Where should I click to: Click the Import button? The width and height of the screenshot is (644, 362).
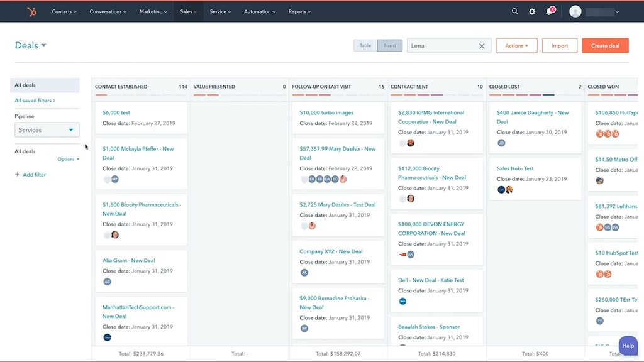click(x=559, y=45)
